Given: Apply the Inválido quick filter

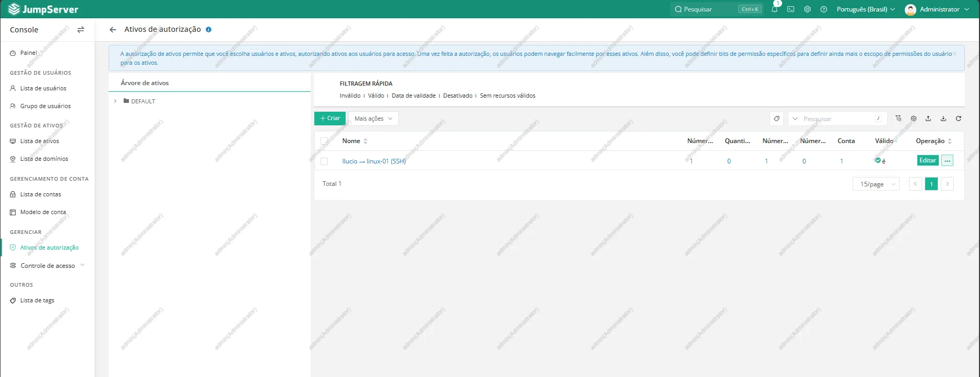Looking at the screenshot, I should point(350,96).
